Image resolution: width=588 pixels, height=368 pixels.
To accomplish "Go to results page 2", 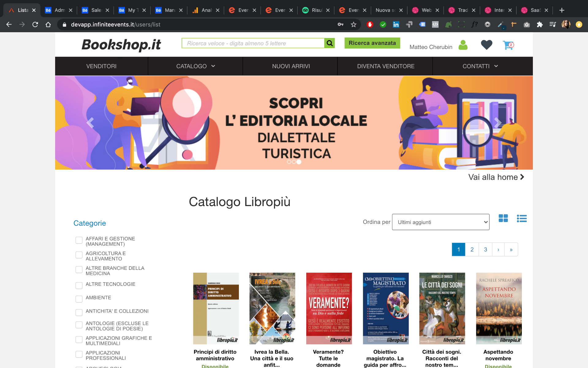I will click(x=472, y=250).
